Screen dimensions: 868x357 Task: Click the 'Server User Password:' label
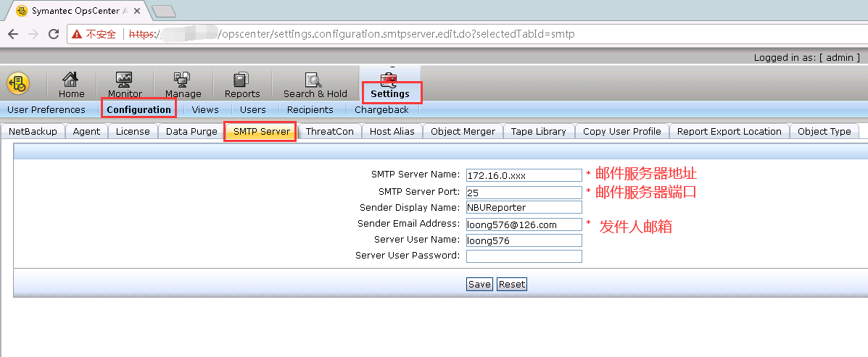pyautogui.click(x=408, y=256)
